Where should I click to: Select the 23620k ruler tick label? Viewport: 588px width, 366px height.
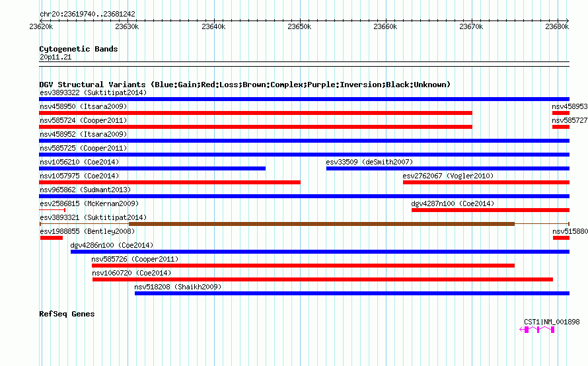click(x=41, y=26)
